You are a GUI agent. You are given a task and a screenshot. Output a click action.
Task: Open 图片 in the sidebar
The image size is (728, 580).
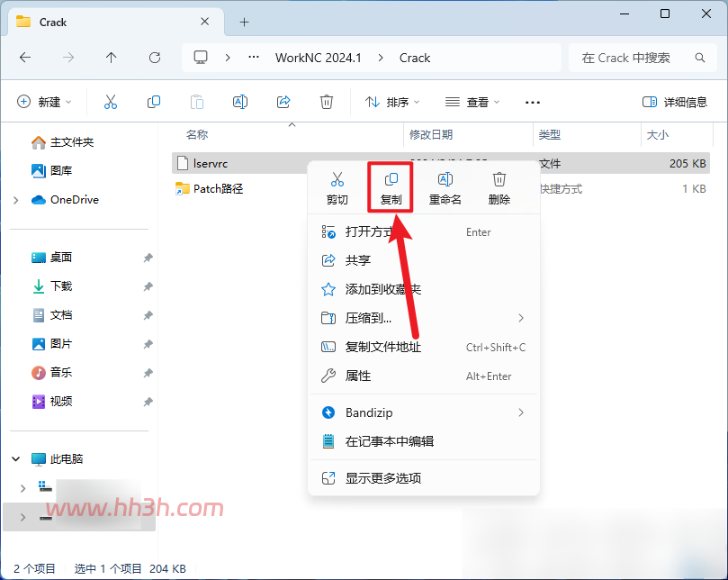point(52,344)
